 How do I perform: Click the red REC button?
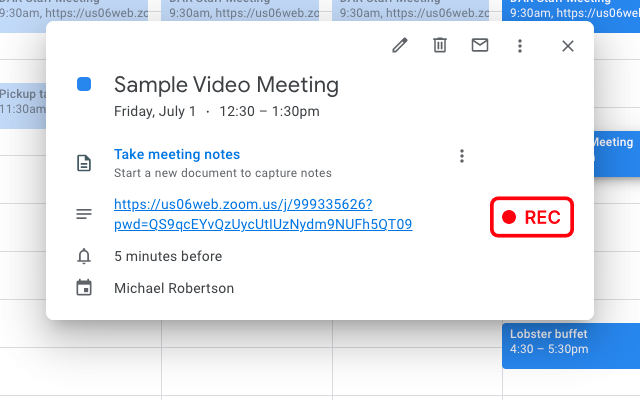point(532,217)
